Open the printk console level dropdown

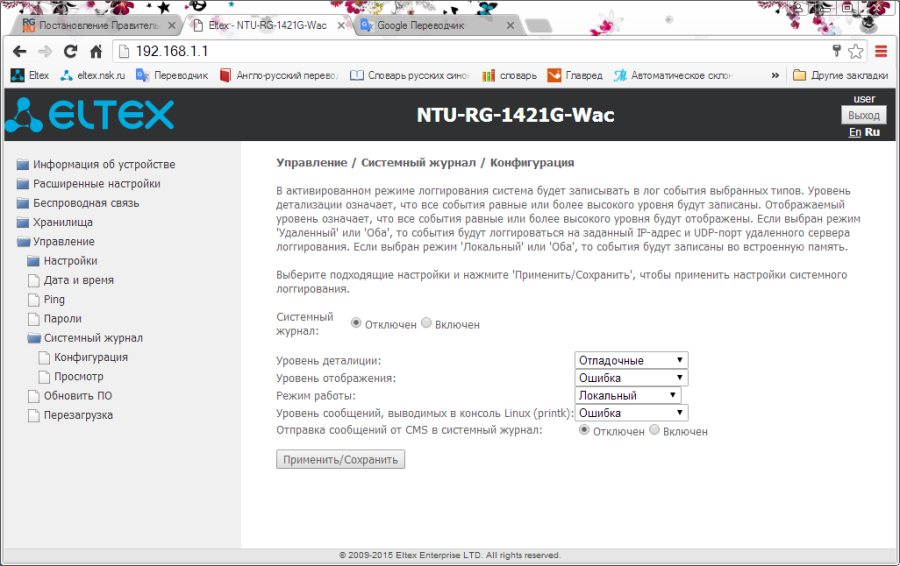(631, 413)
